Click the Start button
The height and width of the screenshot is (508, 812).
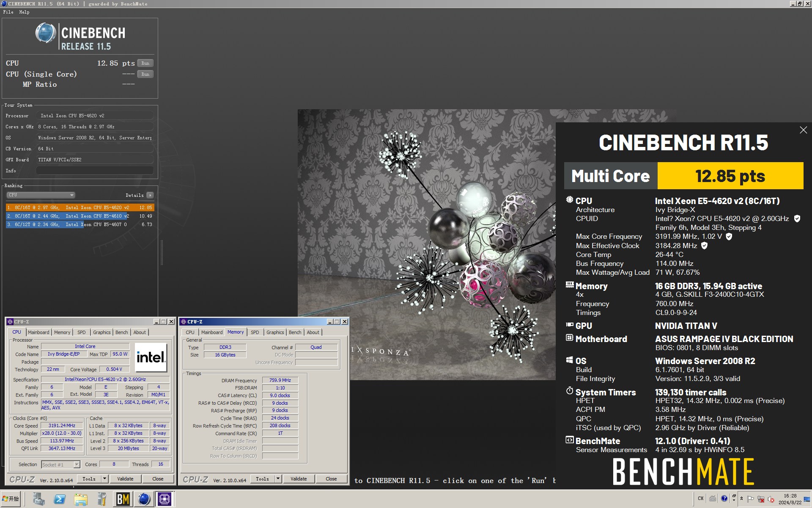11,499
